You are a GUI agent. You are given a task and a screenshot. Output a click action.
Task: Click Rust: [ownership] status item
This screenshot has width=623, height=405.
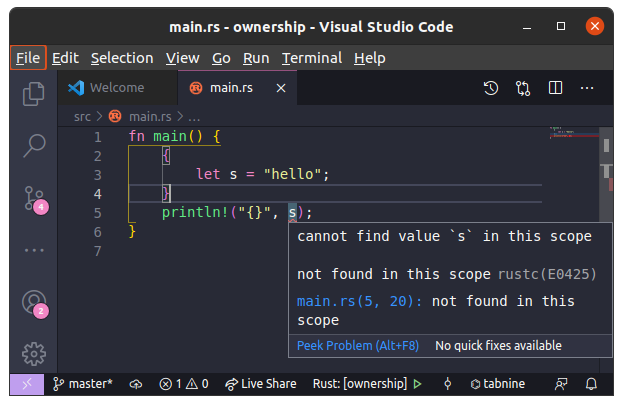pos(360,384)
